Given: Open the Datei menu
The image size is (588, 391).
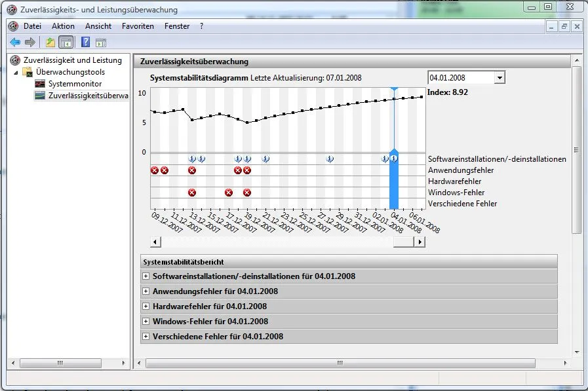Looking at the screenshot, I should pos(32,26).
